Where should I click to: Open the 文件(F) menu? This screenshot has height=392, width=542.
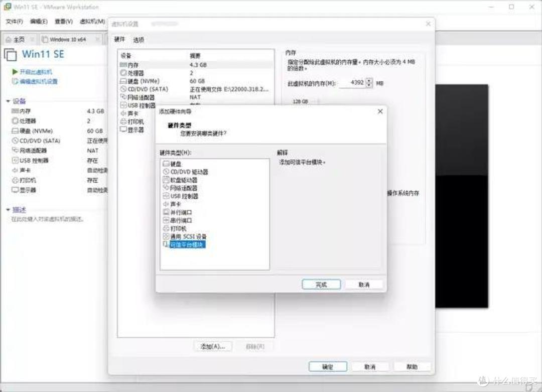pyautogui.click(x=14, y=22)
